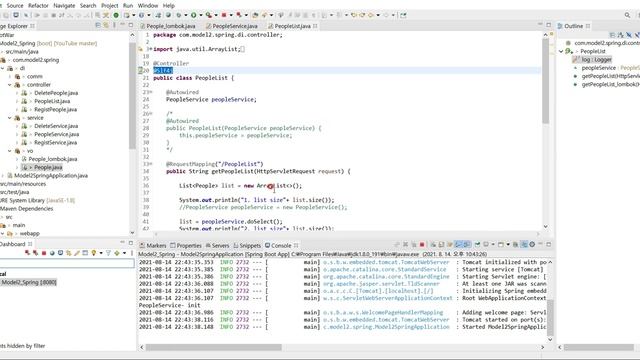The image size is (640, 360).
Task: Click the pencil edit icon in Boot Dashboard
Action: (77, 253)
